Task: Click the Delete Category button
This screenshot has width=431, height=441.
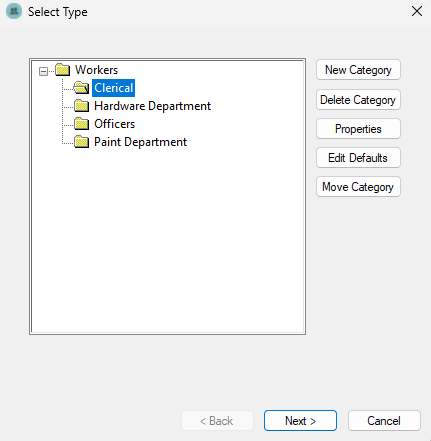Action: pyautogui.click(x=358, y=100)
